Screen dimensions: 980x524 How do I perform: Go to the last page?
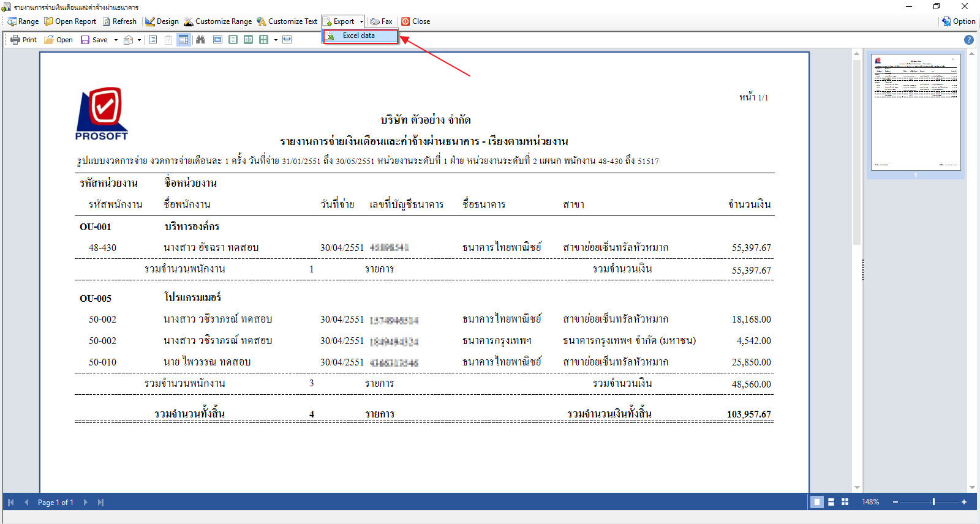100,503
